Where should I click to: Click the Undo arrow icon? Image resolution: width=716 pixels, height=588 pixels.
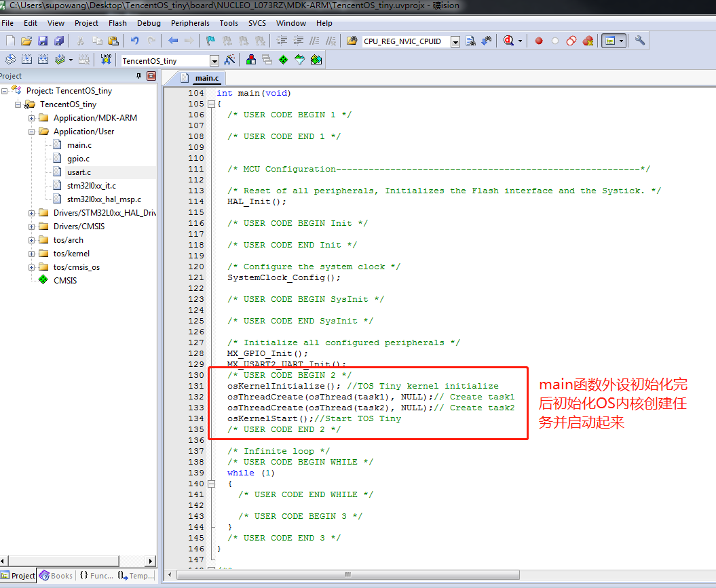click(x=134, y=41)
